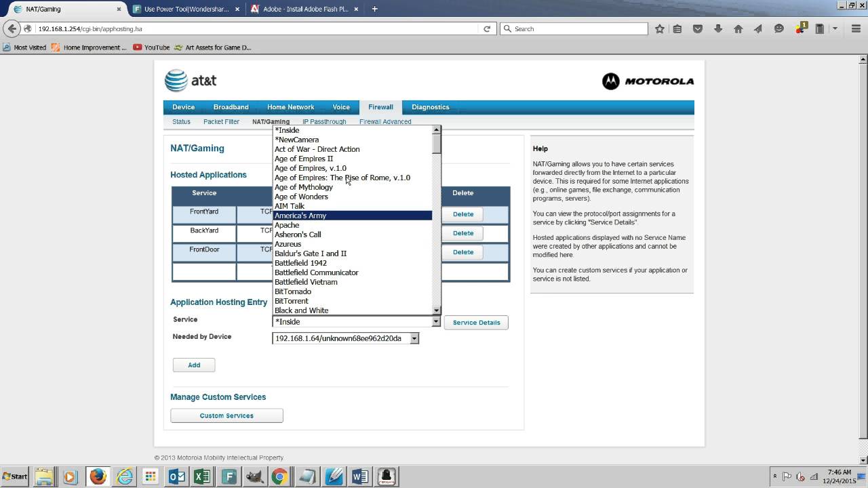
Task: Click the Start button
Action: (x=15, y=476)
